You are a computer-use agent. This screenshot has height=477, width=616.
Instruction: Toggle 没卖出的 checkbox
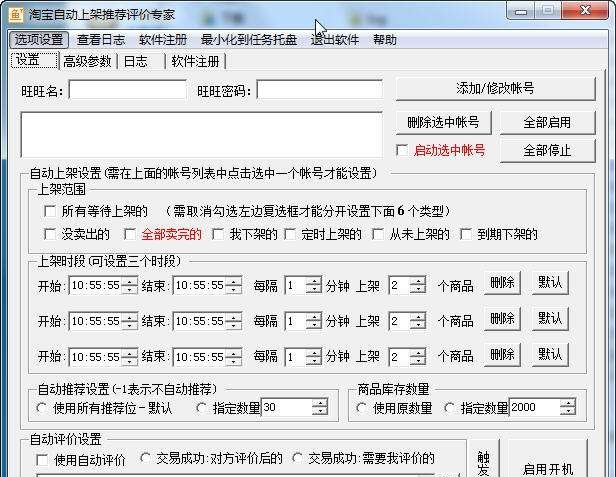[x=50, y=234]
